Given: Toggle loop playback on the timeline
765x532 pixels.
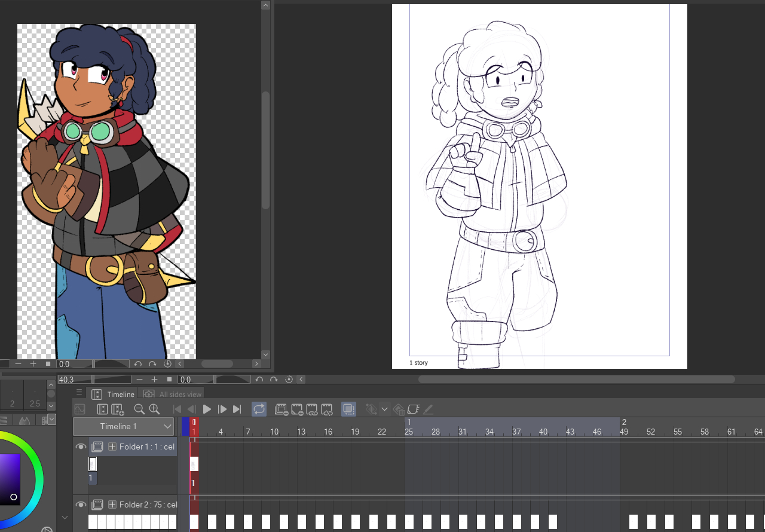Looking at the screenshot, I should (259, 409).
